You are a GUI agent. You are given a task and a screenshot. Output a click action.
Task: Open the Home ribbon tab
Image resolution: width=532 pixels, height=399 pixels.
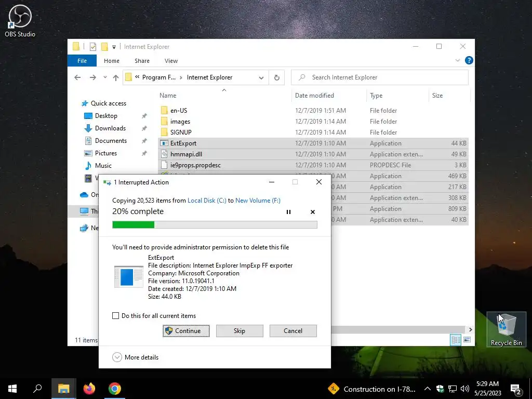point(112,61)
